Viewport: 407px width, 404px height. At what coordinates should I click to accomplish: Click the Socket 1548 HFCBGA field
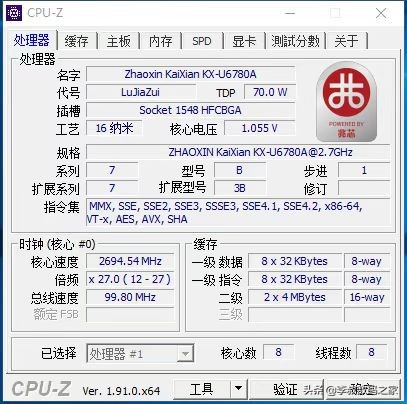coord(191,110)
